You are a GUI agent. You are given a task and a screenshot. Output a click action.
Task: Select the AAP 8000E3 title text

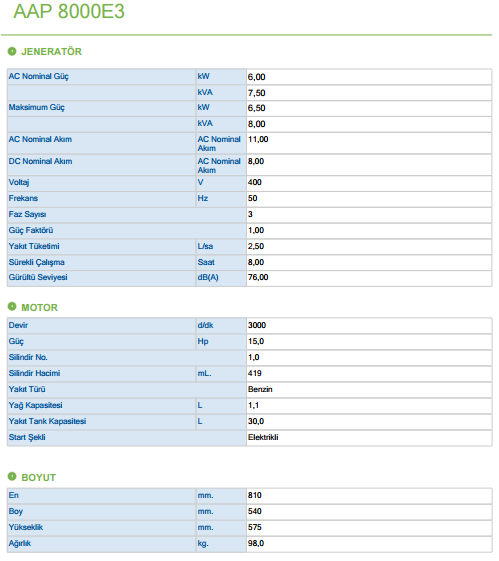[69, 11]
